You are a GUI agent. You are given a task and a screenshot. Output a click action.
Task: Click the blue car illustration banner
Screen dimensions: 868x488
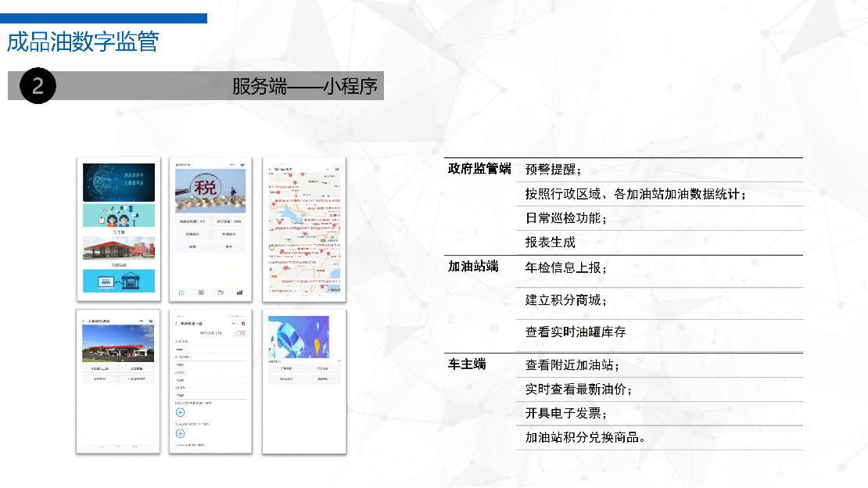(298, 336)
